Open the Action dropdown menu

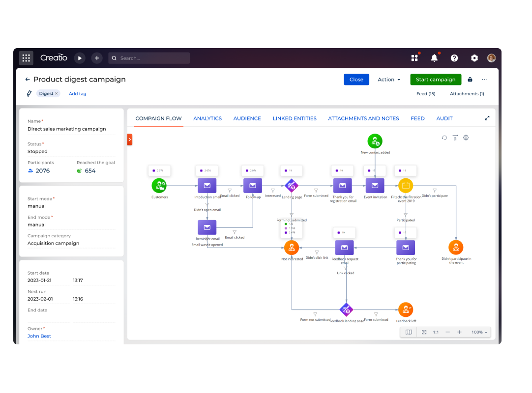point(389,80)
